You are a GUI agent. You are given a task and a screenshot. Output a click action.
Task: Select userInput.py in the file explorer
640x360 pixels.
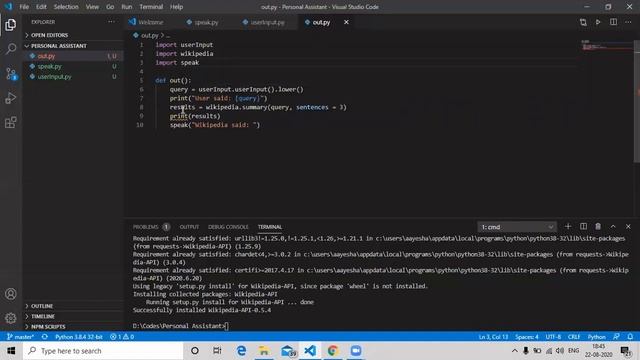pos(73,77)
